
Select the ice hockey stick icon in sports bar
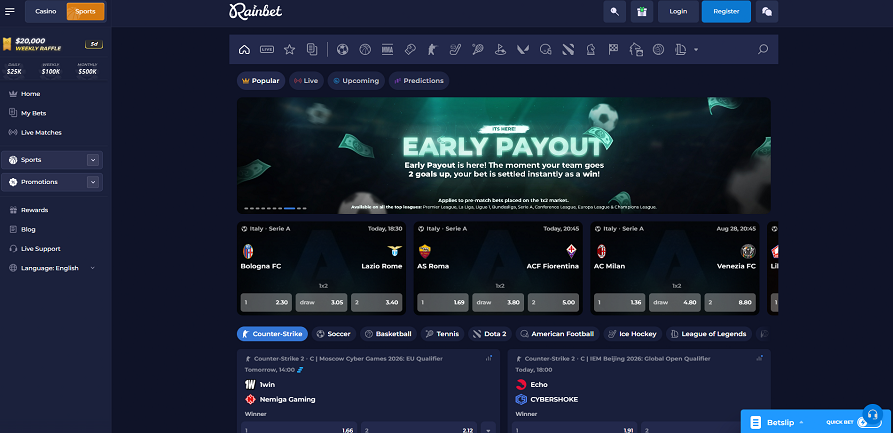click(455, 50)
